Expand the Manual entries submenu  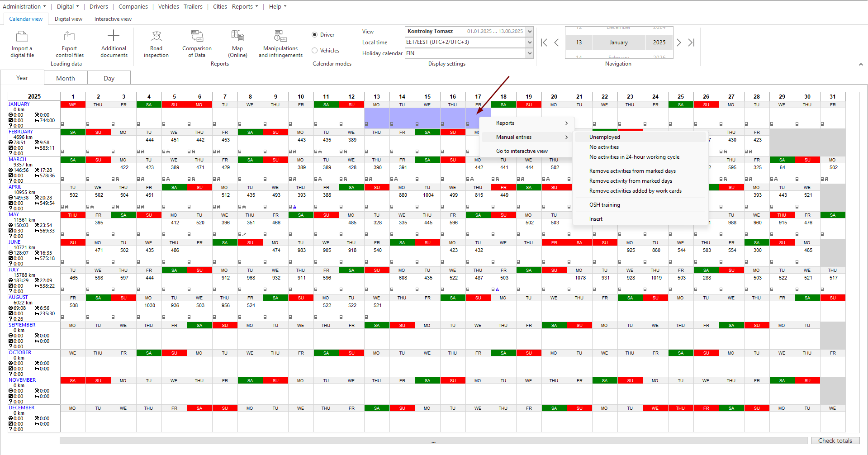click(527, 137)
